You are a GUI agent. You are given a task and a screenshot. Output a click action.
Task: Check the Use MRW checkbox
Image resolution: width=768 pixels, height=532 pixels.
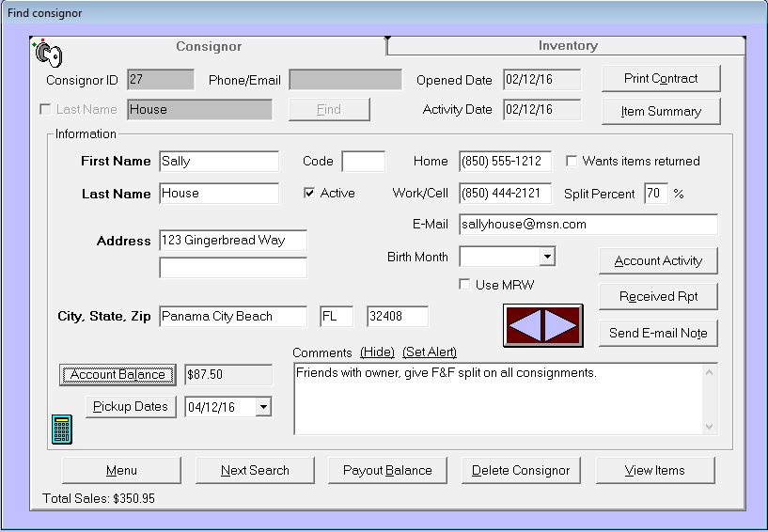[464, 285]
